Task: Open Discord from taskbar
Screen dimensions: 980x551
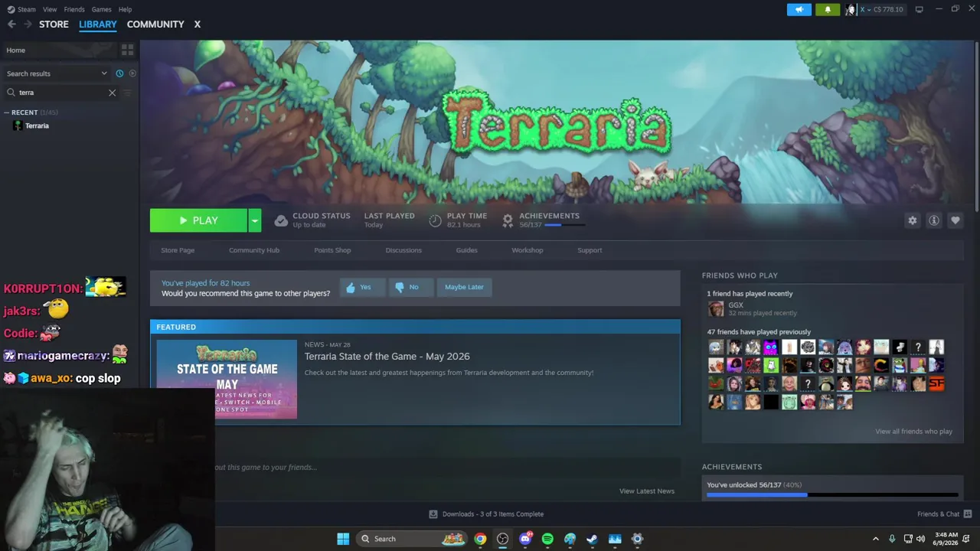Action: point(525,539)
